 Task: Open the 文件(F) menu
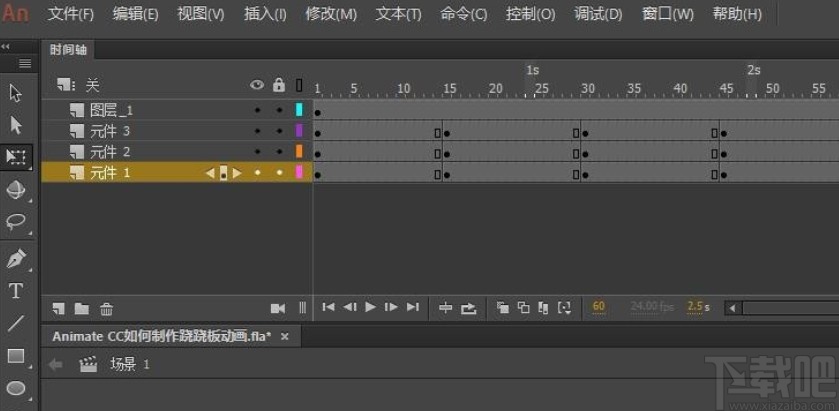pyautogui.click(x=71, y=14)
